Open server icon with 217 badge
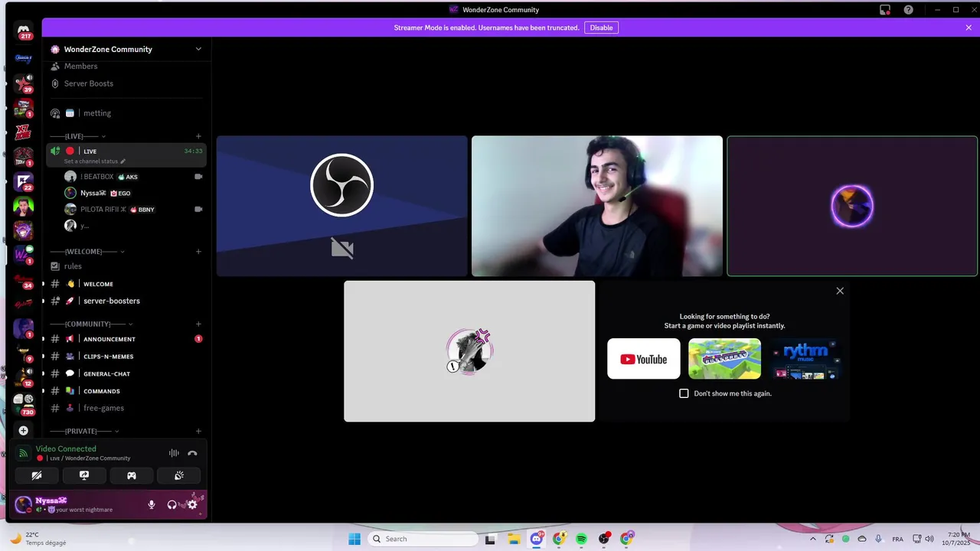This screenshot has height=551, width=980. (x=24, y=31)
